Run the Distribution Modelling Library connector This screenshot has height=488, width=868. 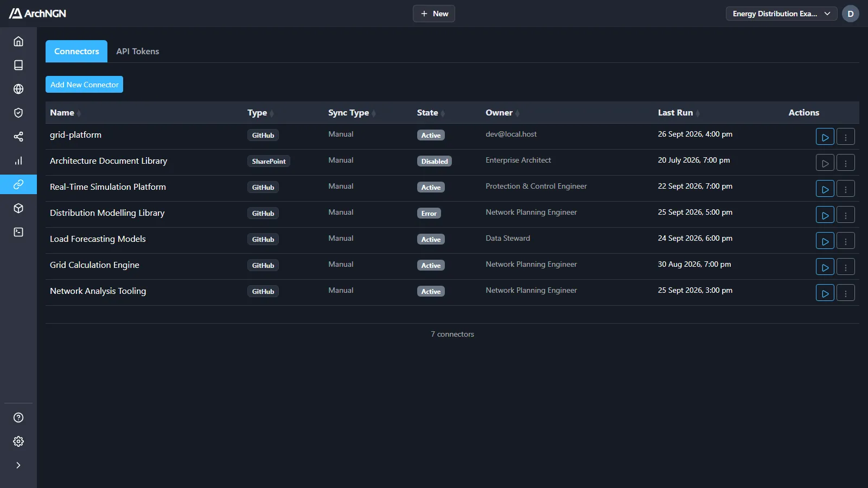[x=825, y=215]
